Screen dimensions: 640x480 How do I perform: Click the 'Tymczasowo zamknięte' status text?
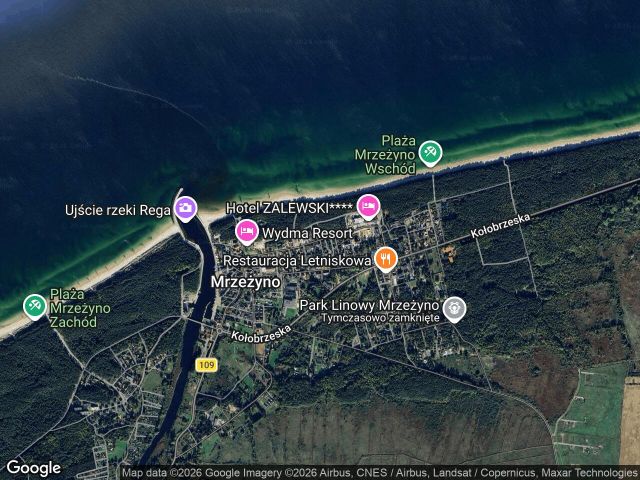coord(380,318)
